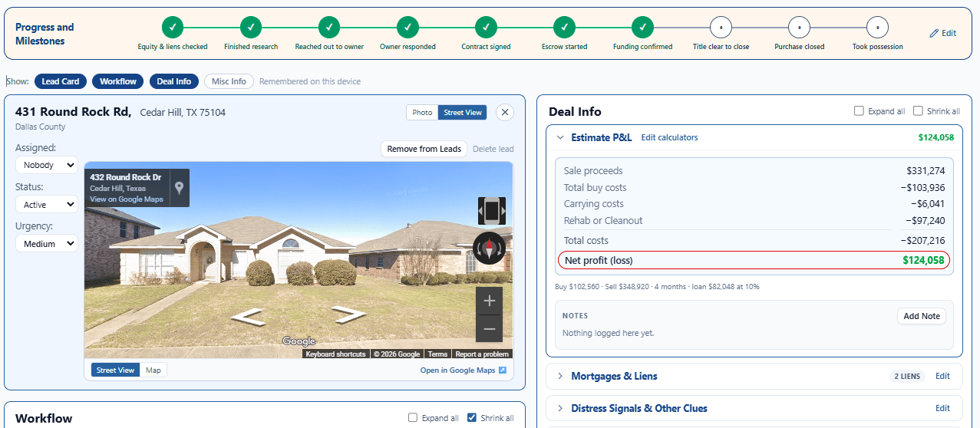Click the Carrying costs −$6,041 value
Image resolution: width=980 pixels, height=428 pixels.
coord(928,204)
